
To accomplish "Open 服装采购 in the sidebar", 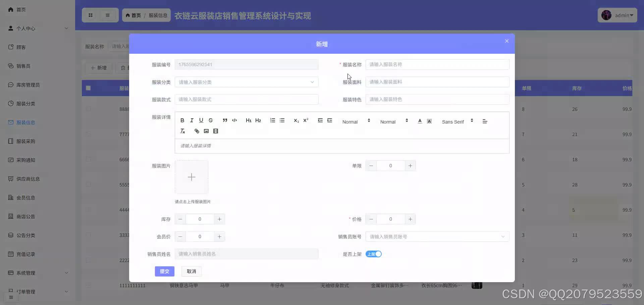I will (38, 141).
